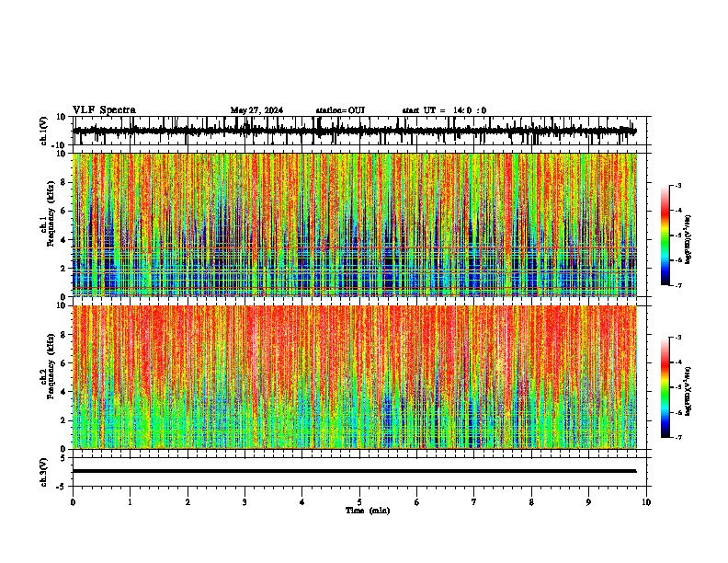This screenshot has height=563, width=728.
Task: Click the "6" kHz tick on ch.1 spectrogram
Action: (63, 211)
